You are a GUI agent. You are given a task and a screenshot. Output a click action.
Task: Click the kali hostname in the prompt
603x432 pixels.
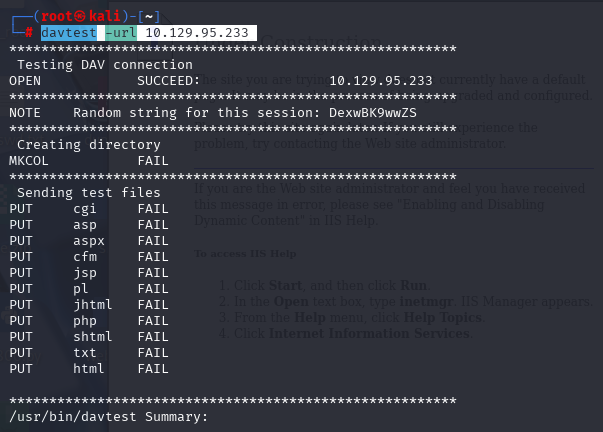tap(105, 16)
